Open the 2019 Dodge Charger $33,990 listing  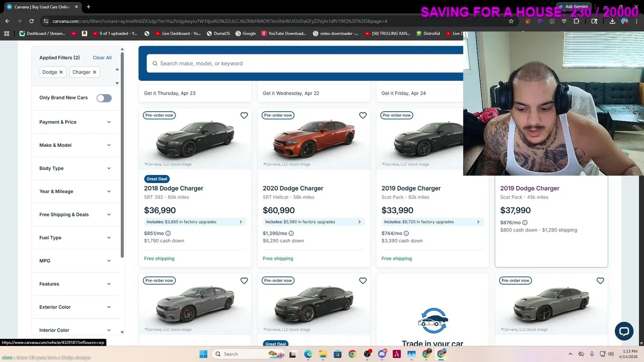tap(411, 189)
